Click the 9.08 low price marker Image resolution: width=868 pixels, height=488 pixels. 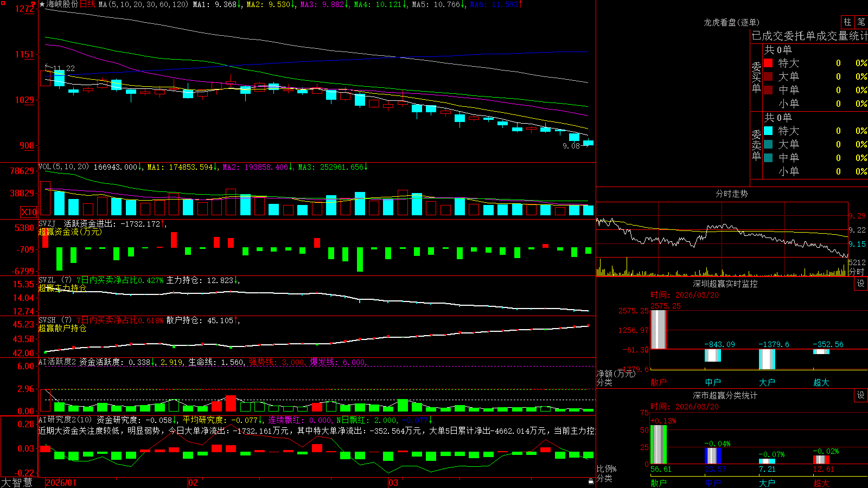coord(571,146)
